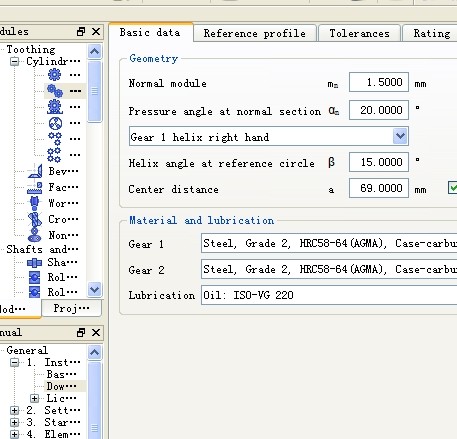Select Toothing in the modules tree
Screen dimensions: 457x439
pos(31,49)
